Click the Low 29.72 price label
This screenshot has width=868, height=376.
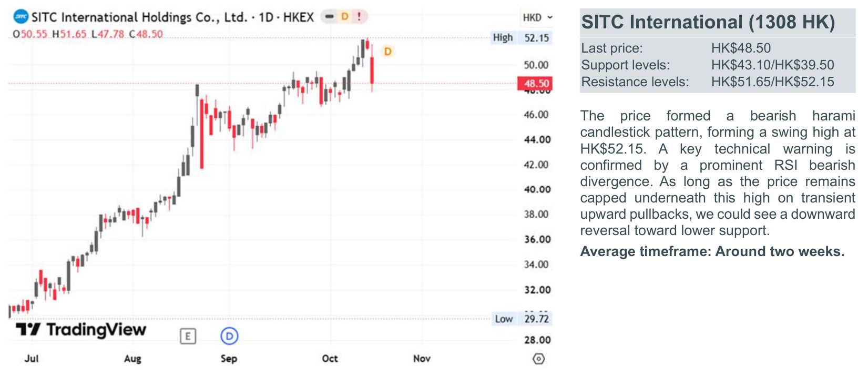[522, 319]
